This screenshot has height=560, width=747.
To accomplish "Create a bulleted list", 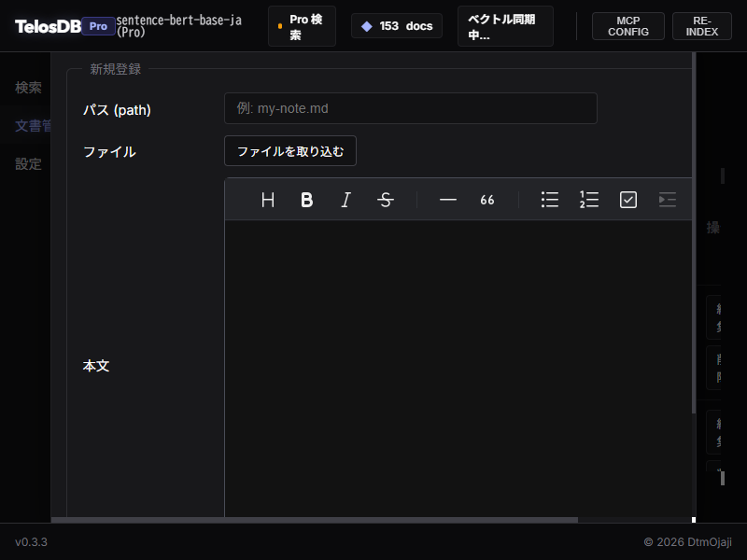I will pyautogui.click(x=550, y=200).
